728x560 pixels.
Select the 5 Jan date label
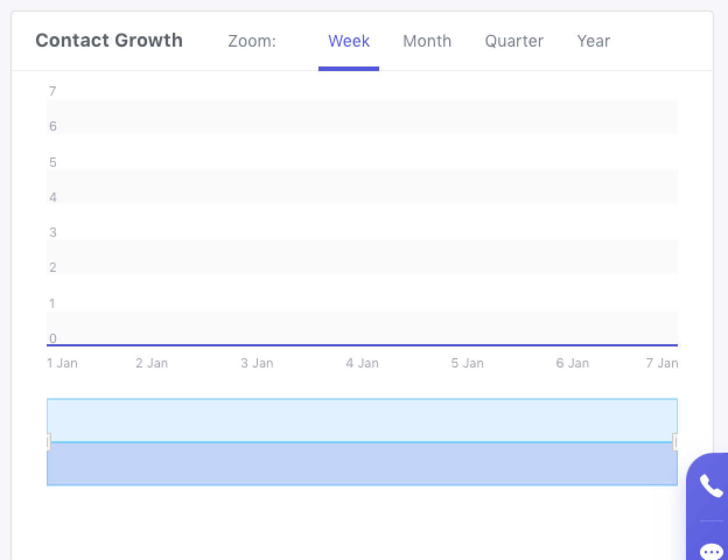[467, 363]
